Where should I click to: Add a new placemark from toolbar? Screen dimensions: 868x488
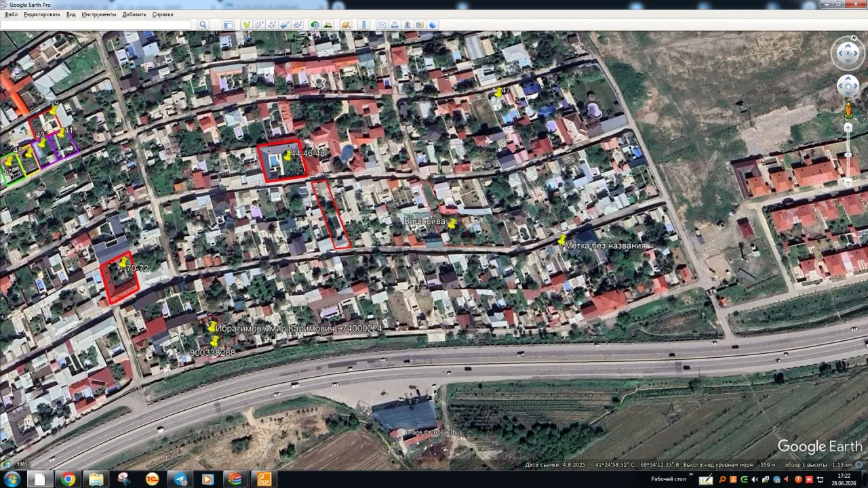click(247, 25)
